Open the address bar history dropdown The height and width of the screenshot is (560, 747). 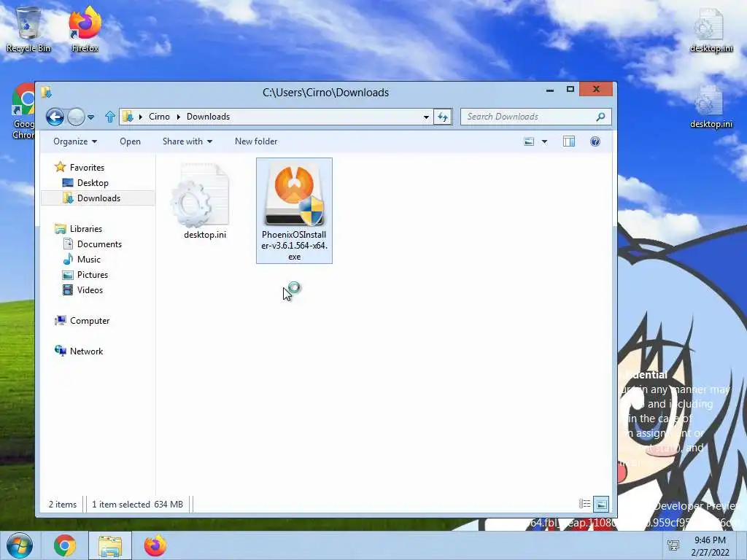426,117
